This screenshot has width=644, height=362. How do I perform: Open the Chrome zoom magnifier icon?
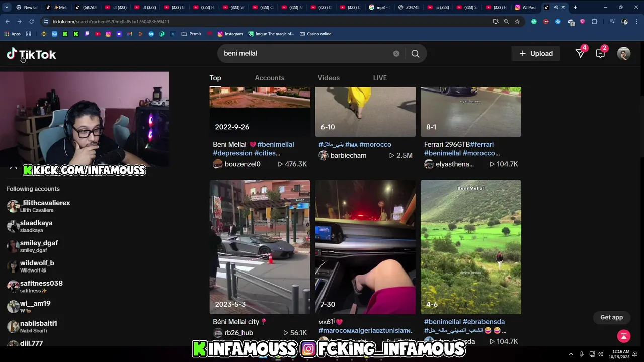(506, 22)
